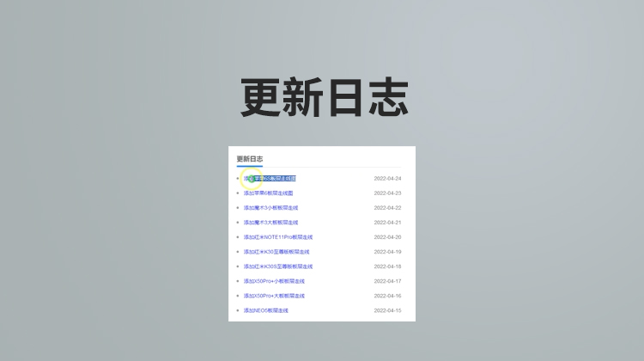This screenshot has height=361, width=644.
Task: Select the 添加X50Pro+小板板层走线 link
Action: 274,281
